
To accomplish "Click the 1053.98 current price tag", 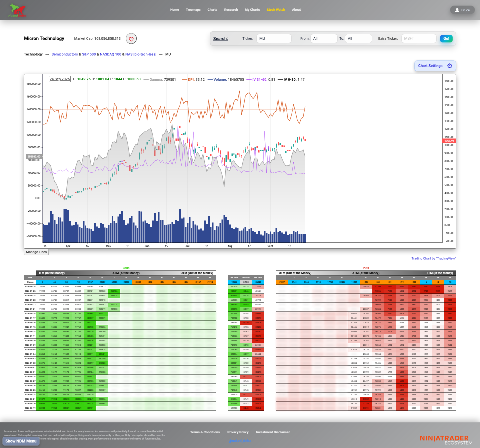I will [x=449, y=141].
